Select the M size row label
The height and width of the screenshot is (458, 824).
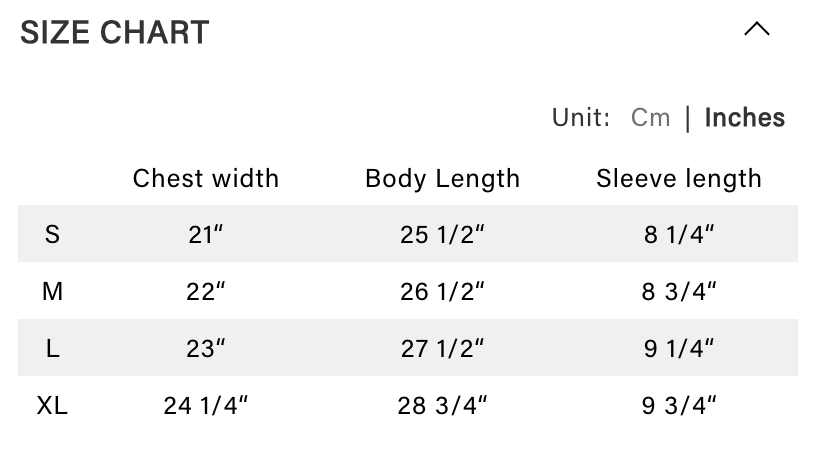coord(53,292)
